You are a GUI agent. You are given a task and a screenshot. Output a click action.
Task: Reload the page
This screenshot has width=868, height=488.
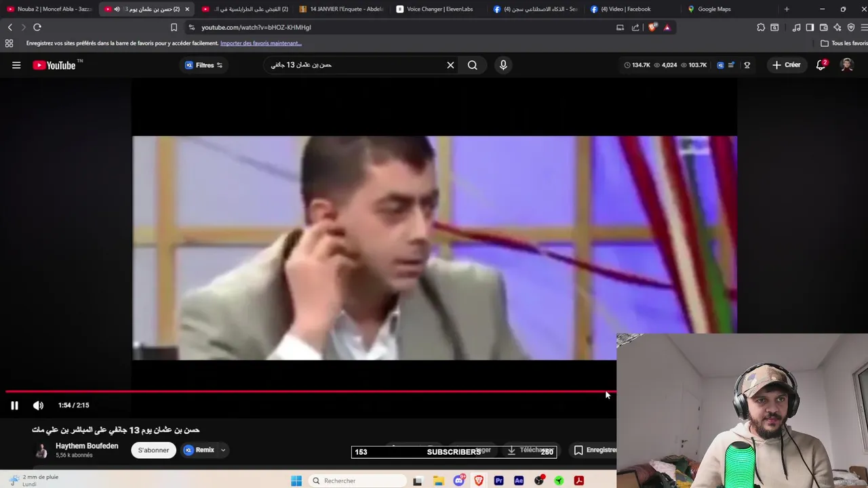click(x=37, y=27)
